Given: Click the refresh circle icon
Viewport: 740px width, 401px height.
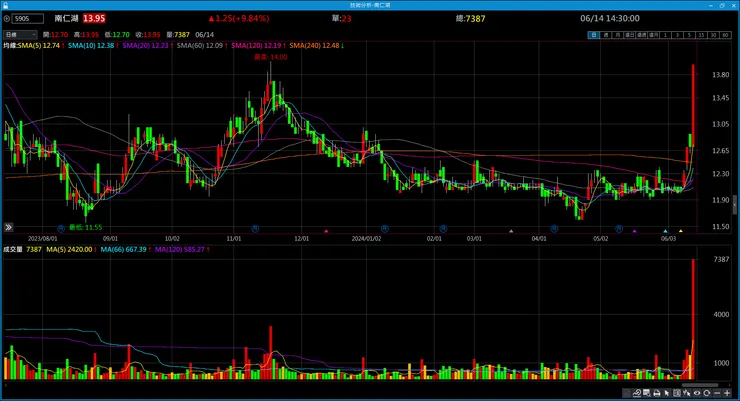Looking at the screenshot, I should (706, 393).
